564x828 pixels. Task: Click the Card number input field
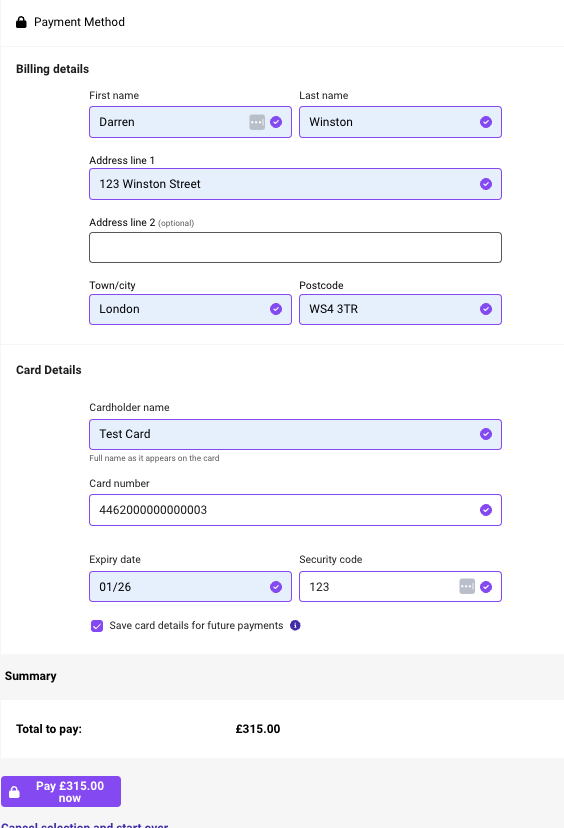click(x=295, y=510)
